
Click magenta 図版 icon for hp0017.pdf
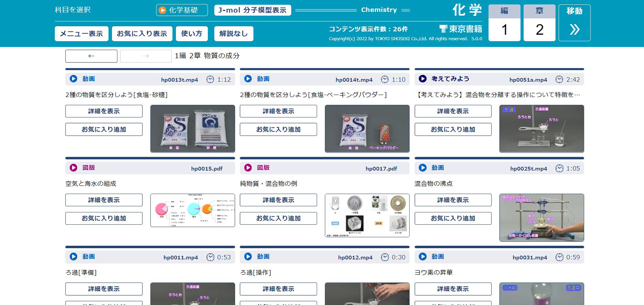tap(248, 168)
